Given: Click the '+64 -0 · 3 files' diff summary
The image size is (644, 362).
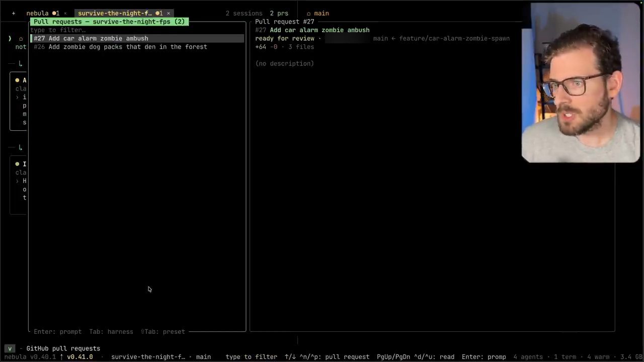Looking at the screenshot, I should (x=285, y=47).
